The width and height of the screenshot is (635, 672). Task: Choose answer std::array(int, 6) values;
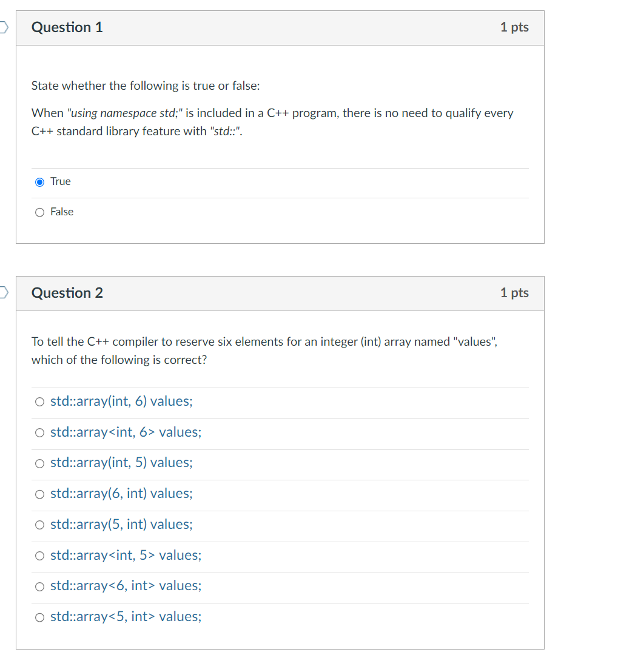[39, 401]
